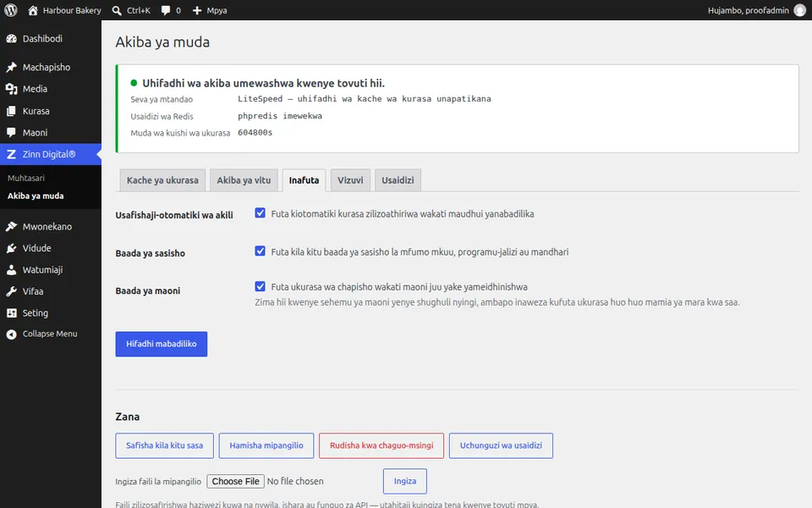Click Safisha kila kitu sasa button
812x508 pixels.
165,446
